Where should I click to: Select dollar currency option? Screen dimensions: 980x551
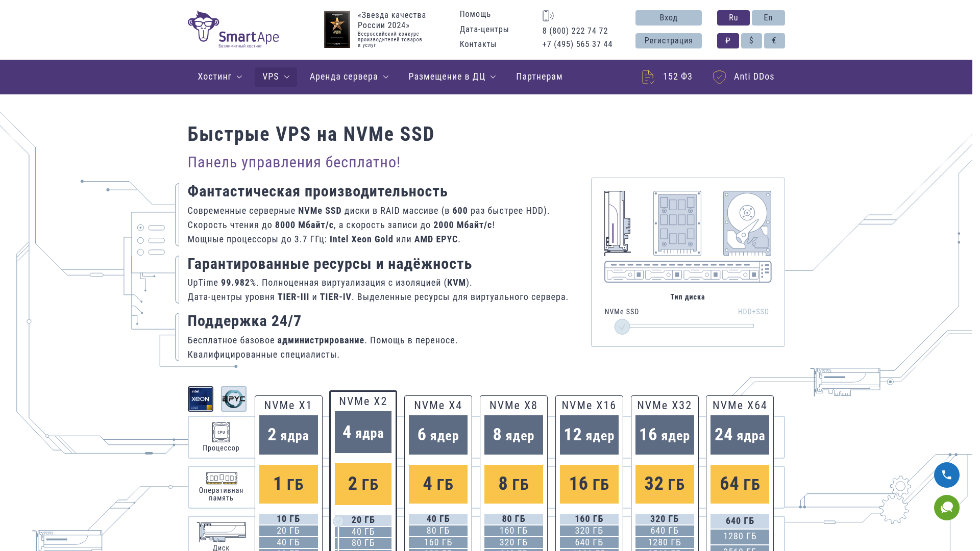tap(751, 41)
